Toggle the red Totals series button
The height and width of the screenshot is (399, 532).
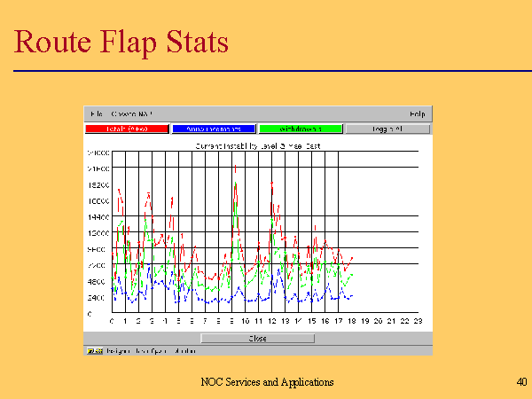pos(127,129)
